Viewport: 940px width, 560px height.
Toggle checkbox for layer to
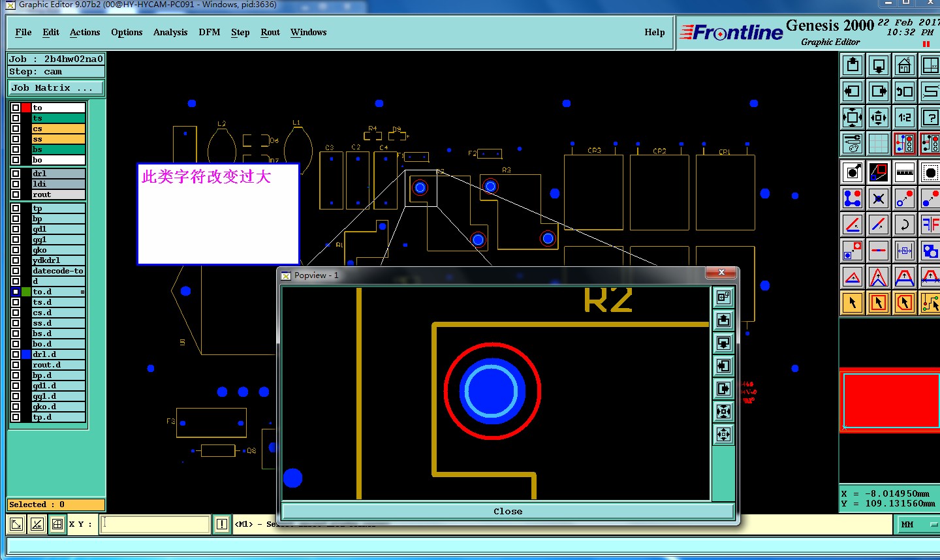pyautogui.click(x=15, y=108)
